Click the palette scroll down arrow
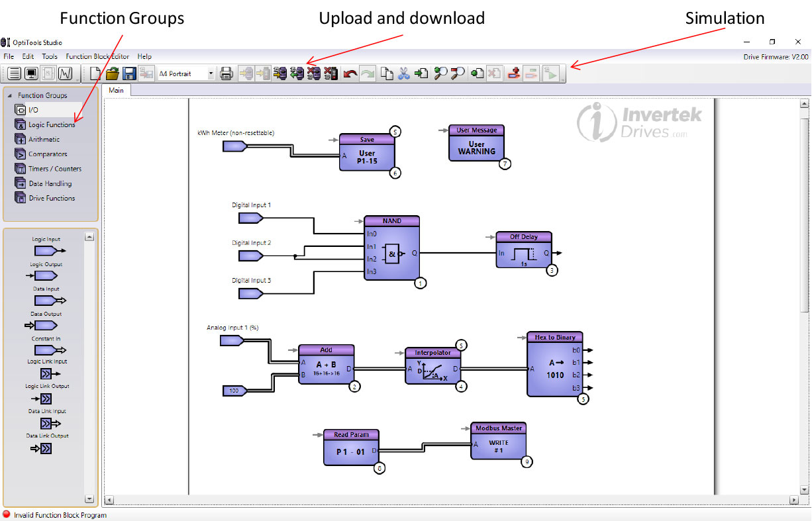The width and height of the screenshot is (812, 521). coord(89,498)
